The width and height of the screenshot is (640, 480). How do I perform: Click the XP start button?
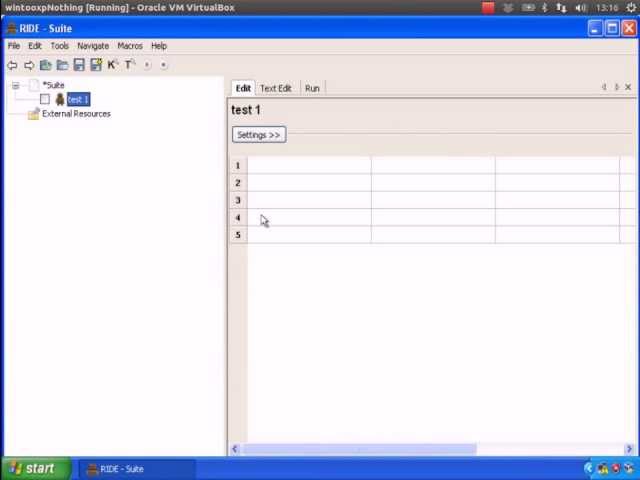36,468
